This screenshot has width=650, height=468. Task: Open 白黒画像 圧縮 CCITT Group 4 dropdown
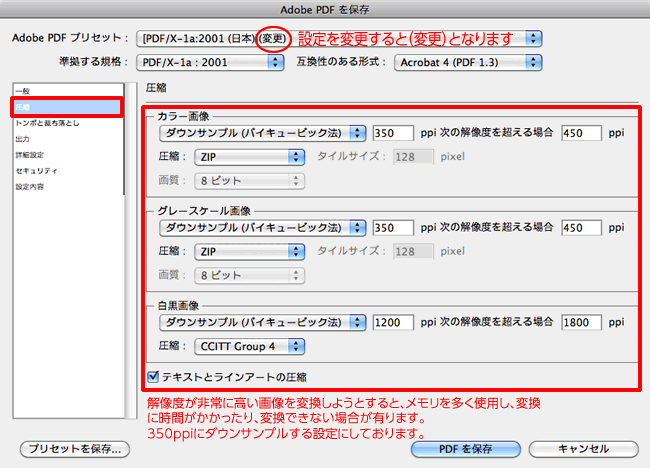tap(250, 346)
